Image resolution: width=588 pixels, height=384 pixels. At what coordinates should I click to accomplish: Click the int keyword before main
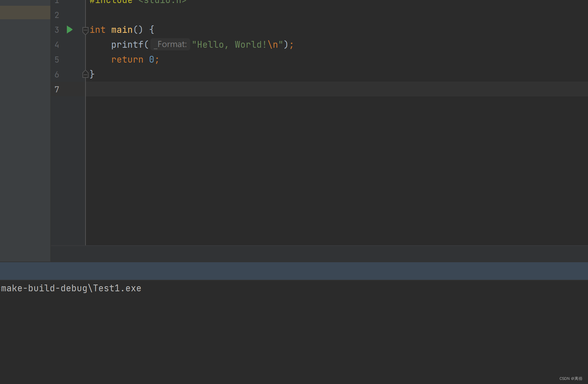(98, 30)
